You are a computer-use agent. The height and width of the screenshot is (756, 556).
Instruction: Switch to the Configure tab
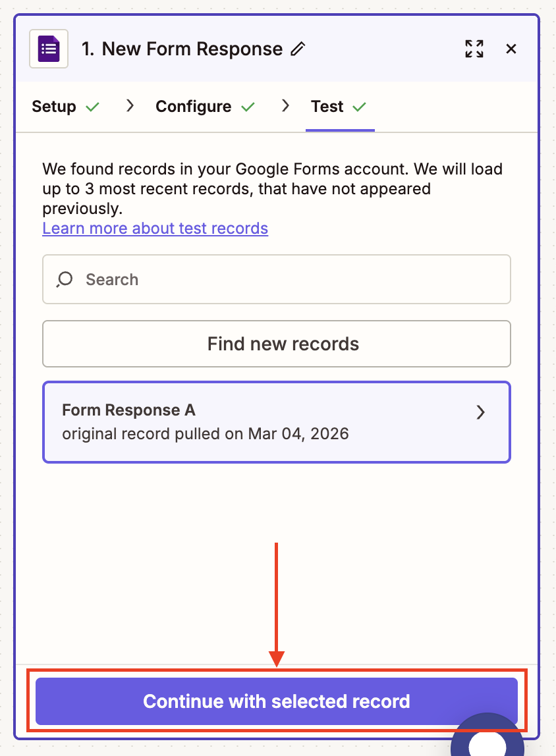pyautogui.click(x=193, y=107)
